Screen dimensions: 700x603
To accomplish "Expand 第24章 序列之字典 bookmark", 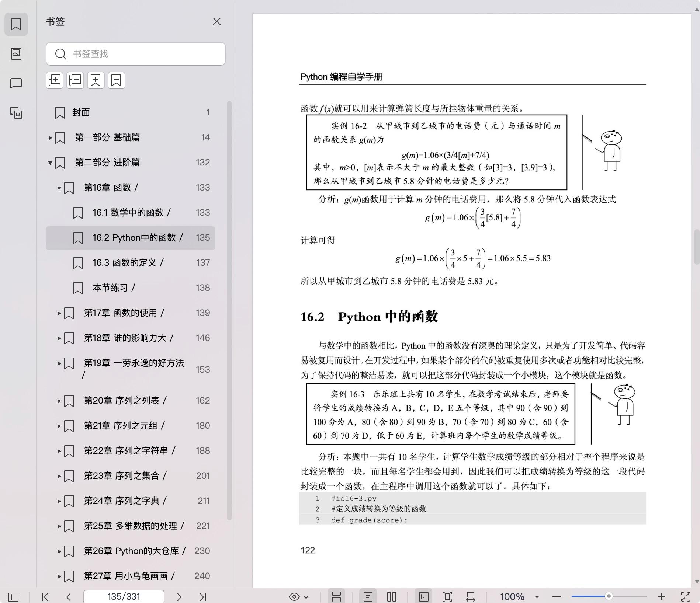I will click(x=59, y=501).
